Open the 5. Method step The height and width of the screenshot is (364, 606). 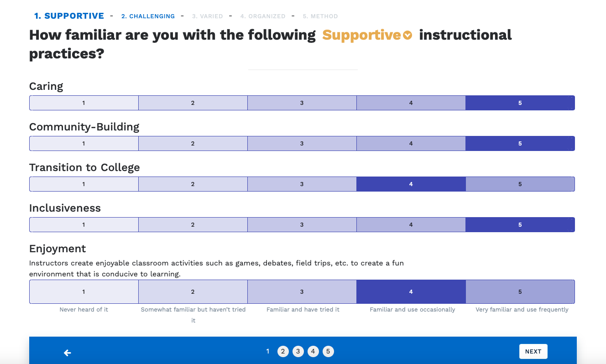point(320,16)
